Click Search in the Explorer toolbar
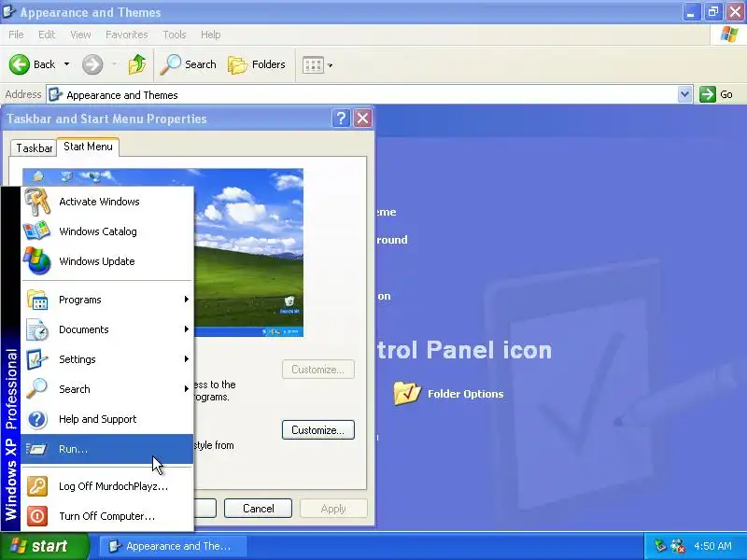Image resolution: width=747 pixels, height=560 pixels. [189, 64]
